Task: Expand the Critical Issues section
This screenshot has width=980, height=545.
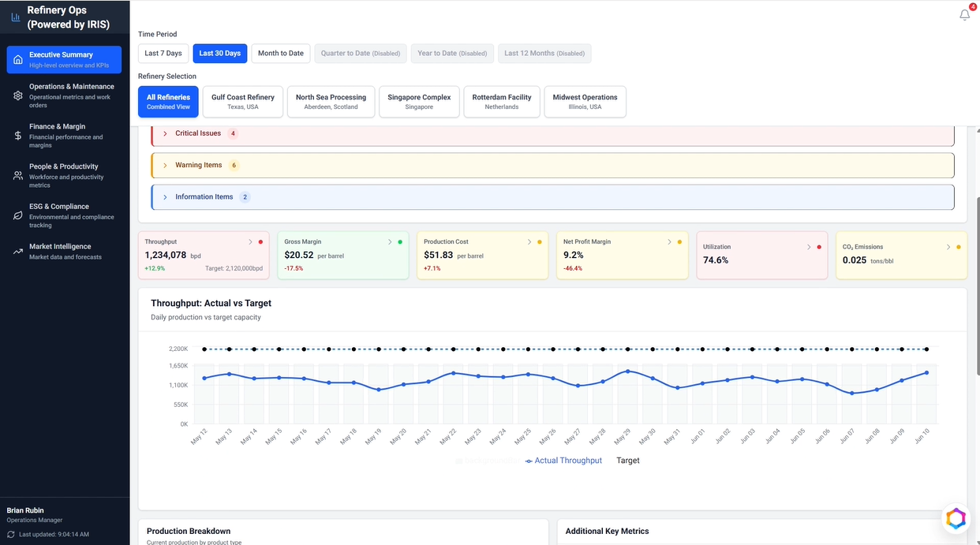Action: coord(552,133)
